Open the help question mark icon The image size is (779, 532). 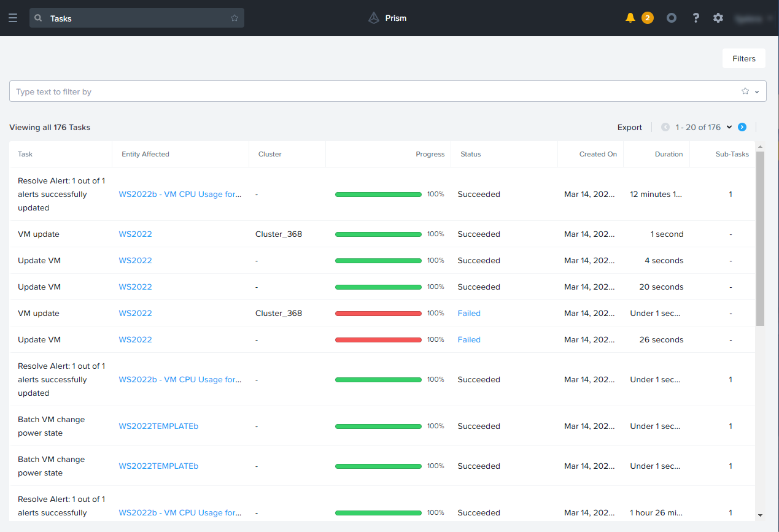coord(696,18)
